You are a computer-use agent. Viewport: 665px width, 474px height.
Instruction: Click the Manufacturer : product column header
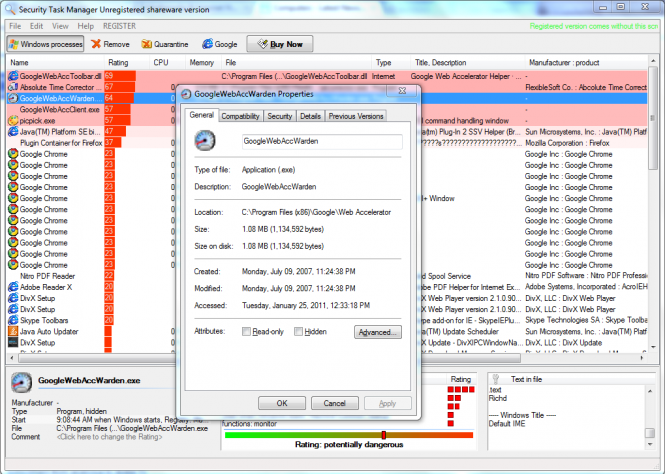point(586,63)
